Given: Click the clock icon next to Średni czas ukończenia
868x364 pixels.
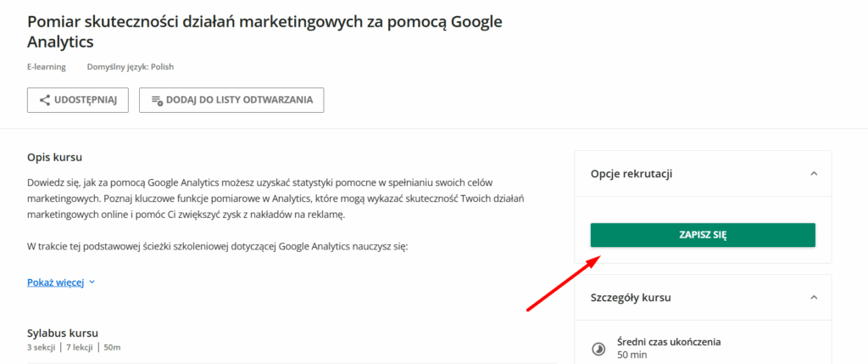Looking at the screenshot, I should [598, 348].
